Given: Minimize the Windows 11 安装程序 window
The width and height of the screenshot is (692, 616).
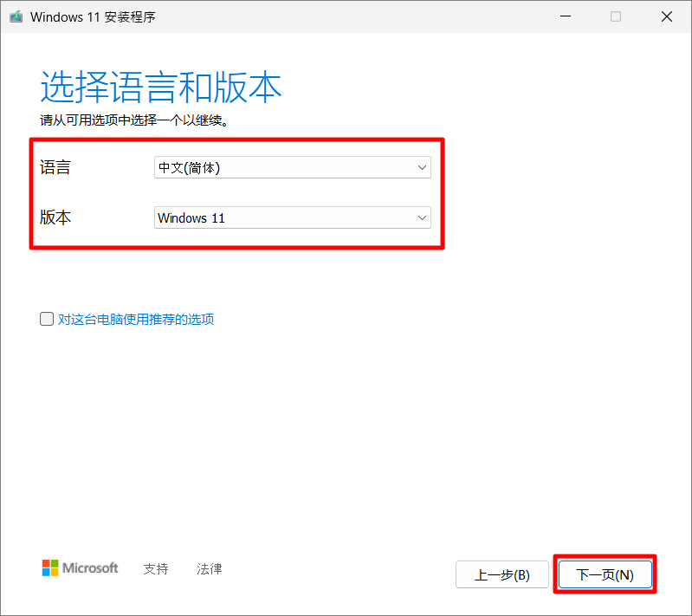Looking at the screenshot, I should pos(566,16).
